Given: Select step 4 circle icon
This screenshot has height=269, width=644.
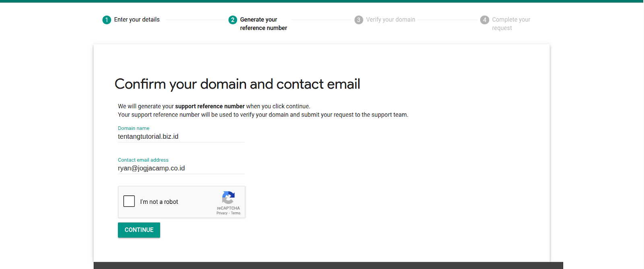Looking at the screenshot, I should pyautogui.click(x=485, y=20).
